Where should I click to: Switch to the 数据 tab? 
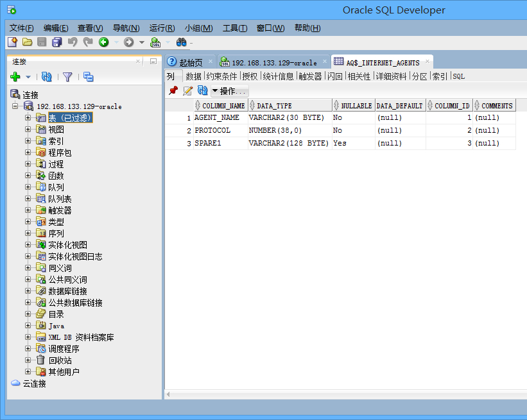pos(193,76)
